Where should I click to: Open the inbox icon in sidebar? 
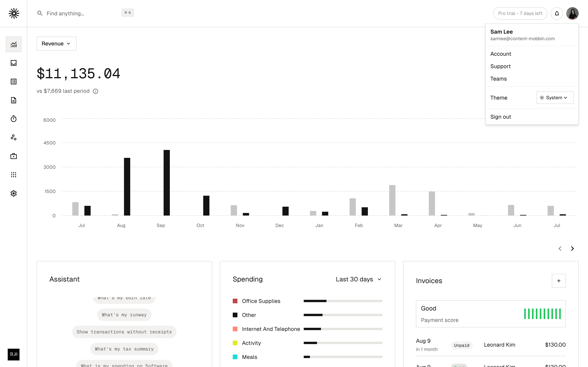[14, 63]
